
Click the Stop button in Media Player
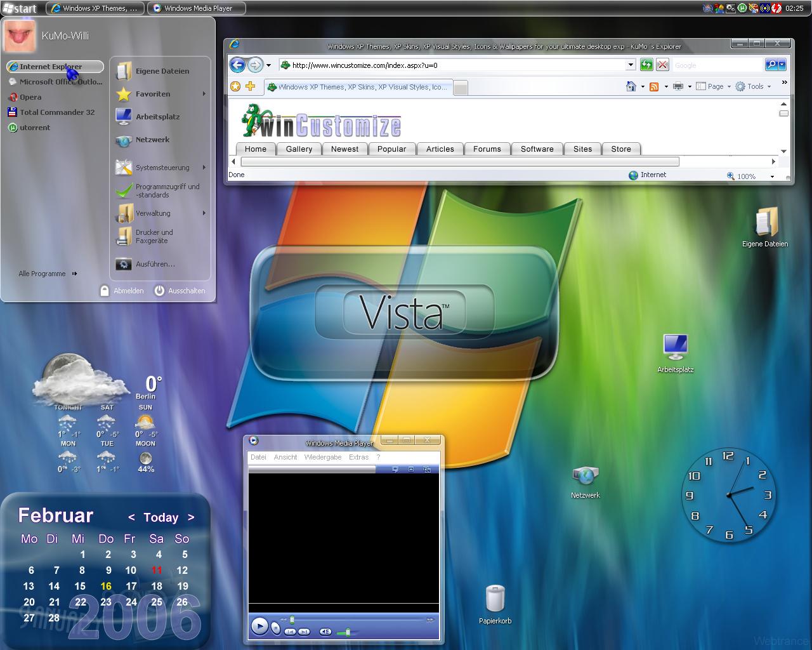pos(275,628)
